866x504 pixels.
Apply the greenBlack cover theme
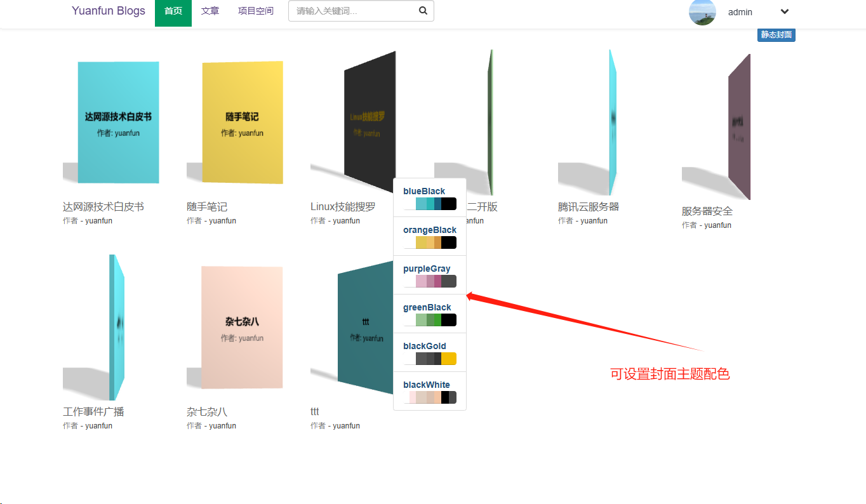pyautogui.click(x=430, y=314)
